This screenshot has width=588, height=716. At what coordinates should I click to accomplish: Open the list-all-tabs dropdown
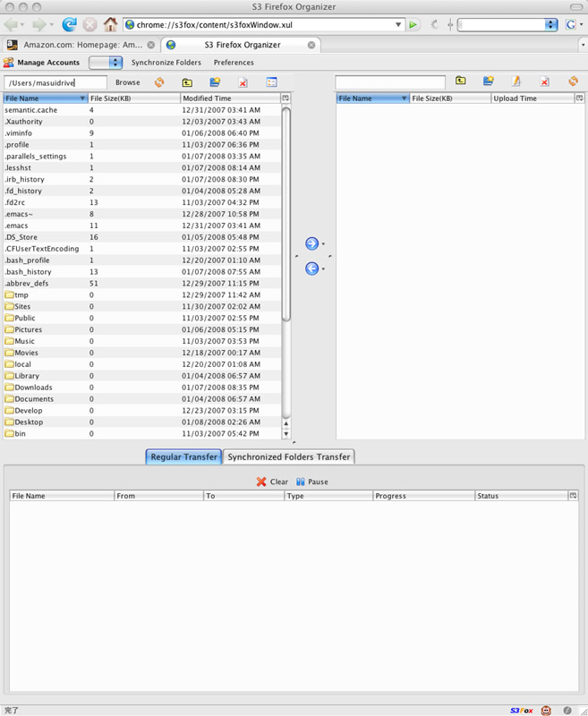583,46
